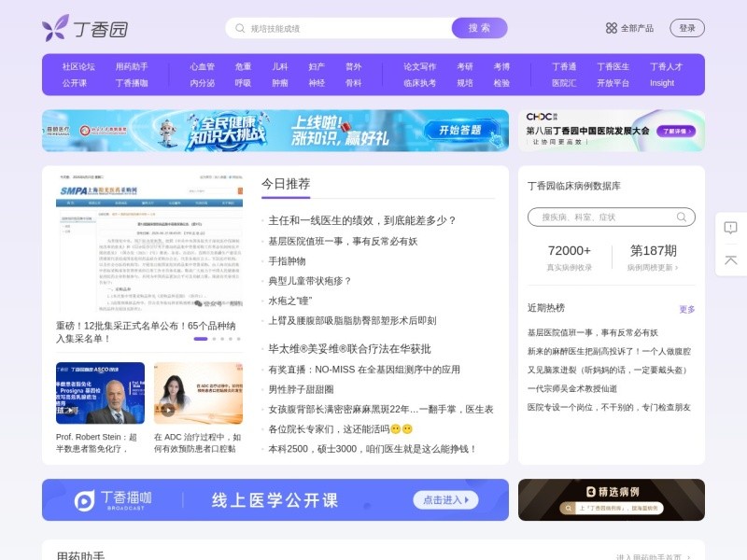
Task: Open hot item 一代宗师吴金术教授仙逝
Action: (x=571, y=388)
